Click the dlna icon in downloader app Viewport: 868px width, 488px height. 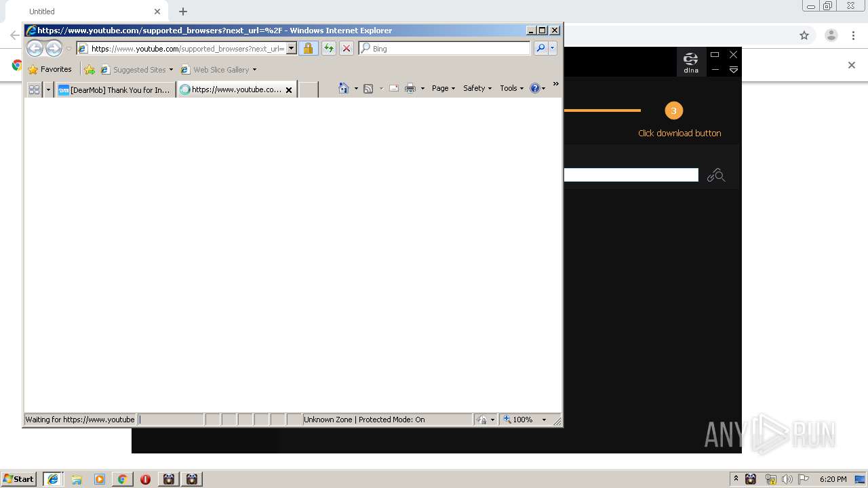pos(691,62)
